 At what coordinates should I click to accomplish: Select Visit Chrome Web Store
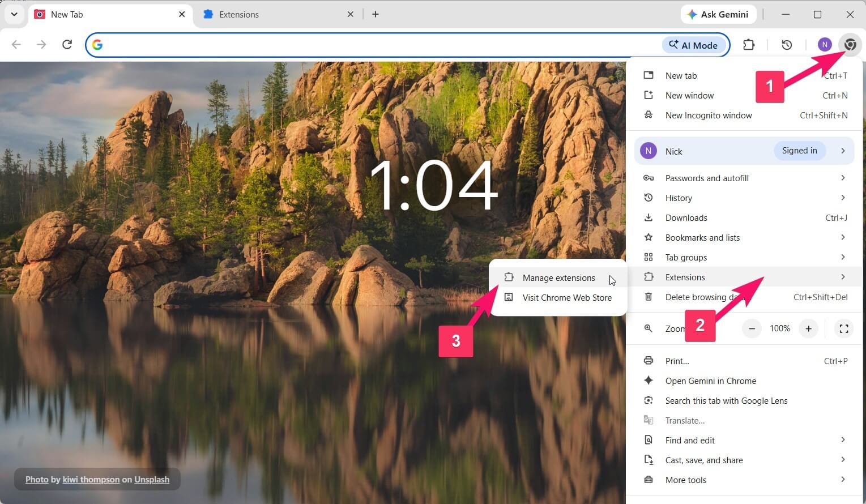pyautogui.click(x=558, y=297)
